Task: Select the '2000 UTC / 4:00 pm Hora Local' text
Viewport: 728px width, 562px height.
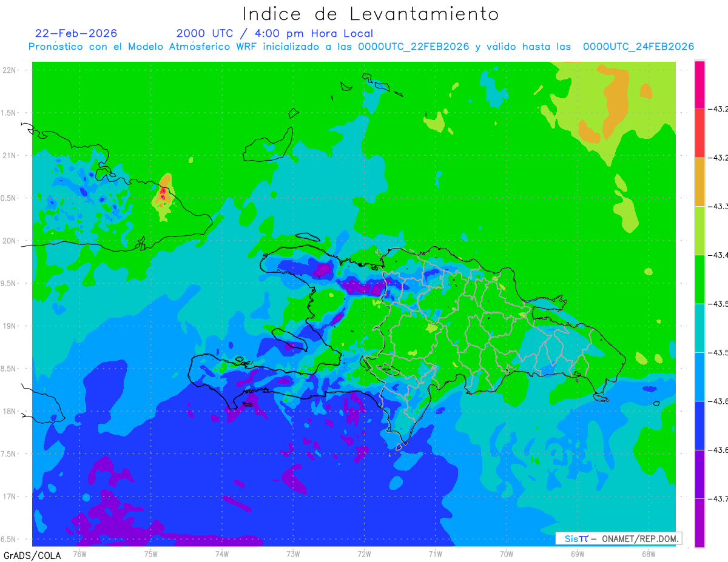Action: 275,33
